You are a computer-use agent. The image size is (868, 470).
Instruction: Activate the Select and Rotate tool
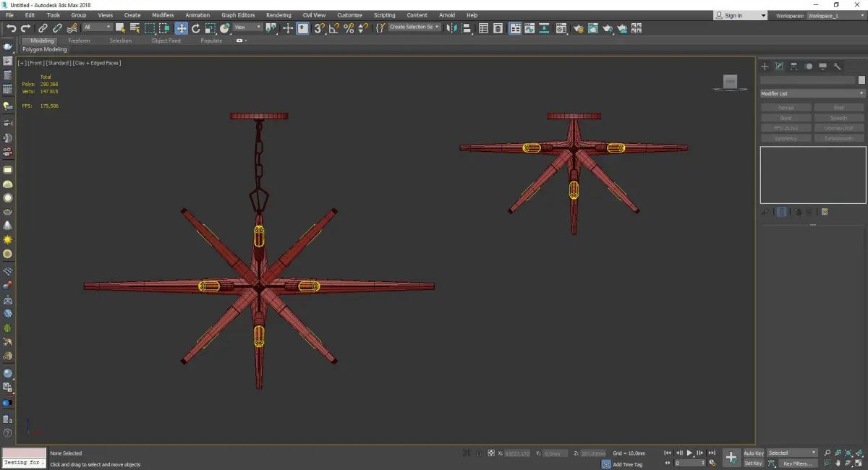[195, 28]
